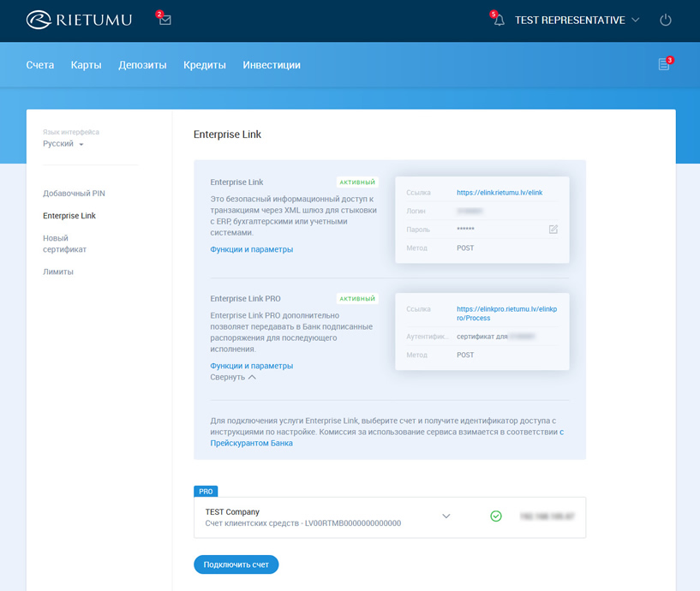Viewport: 700px width, 591px height.
Task: Open the mail inbox envelope icon
Action: pos(165,20)
